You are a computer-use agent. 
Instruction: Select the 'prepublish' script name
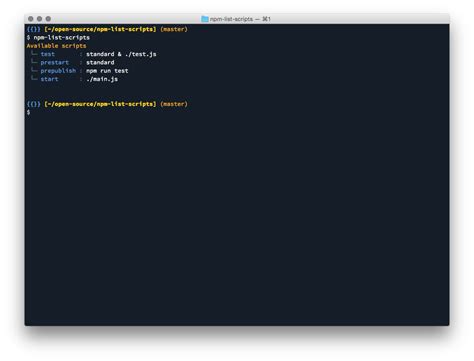click(x=58, y=71)
